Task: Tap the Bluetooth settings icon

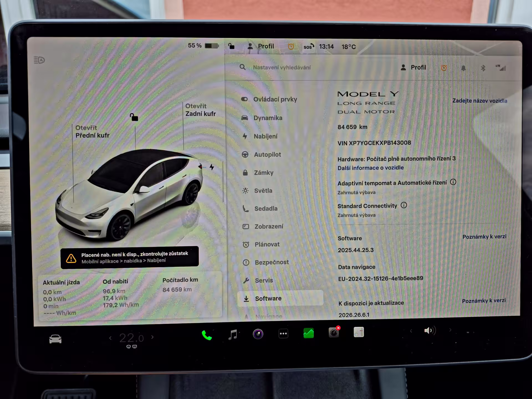Action: [x=483, y=68]
